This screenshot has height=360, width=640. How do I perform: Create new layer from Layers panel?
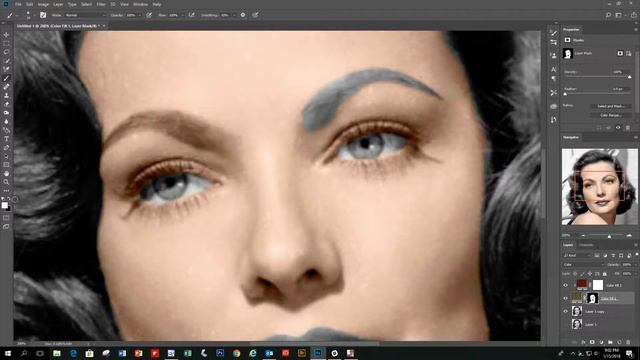coord(619,342)
